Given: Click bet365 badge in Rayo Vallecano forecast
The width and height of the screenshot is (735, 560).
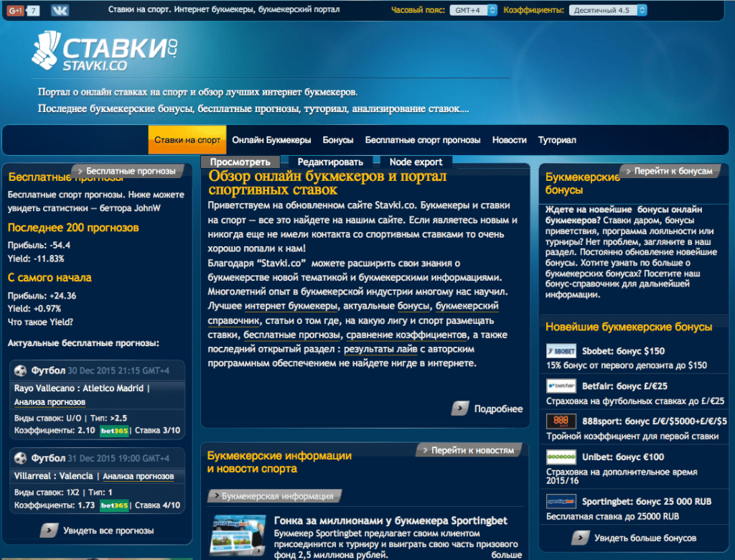Looking at the screenshot, I should coord(114,431).
